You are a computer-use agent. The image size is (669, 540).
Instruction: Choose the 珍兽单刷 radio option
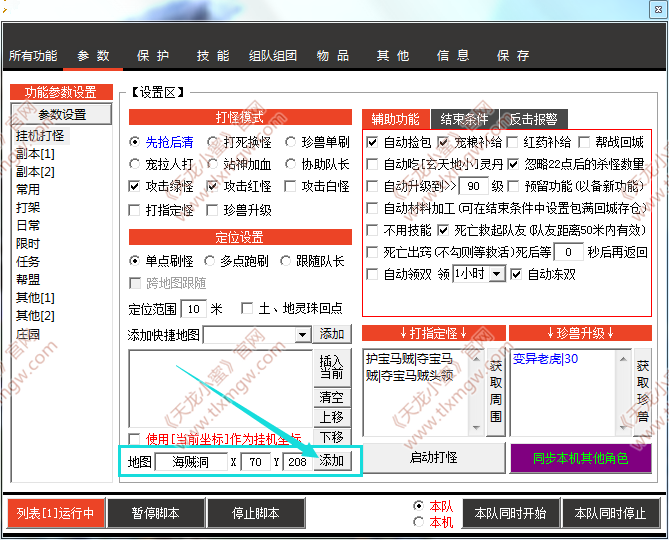[x=291, y=142]
